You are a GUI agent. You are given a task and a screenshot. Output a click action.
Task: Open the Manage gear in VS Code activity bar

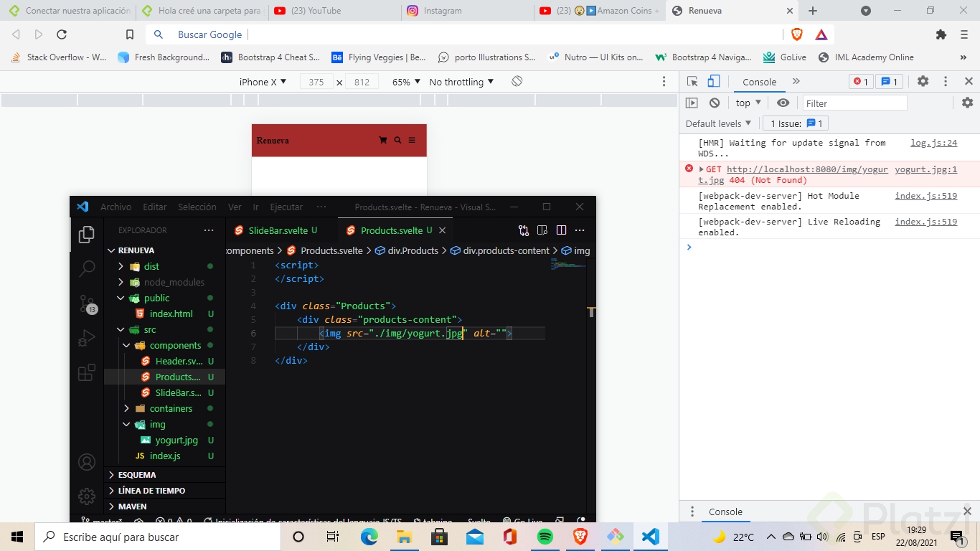click(87, 496)
